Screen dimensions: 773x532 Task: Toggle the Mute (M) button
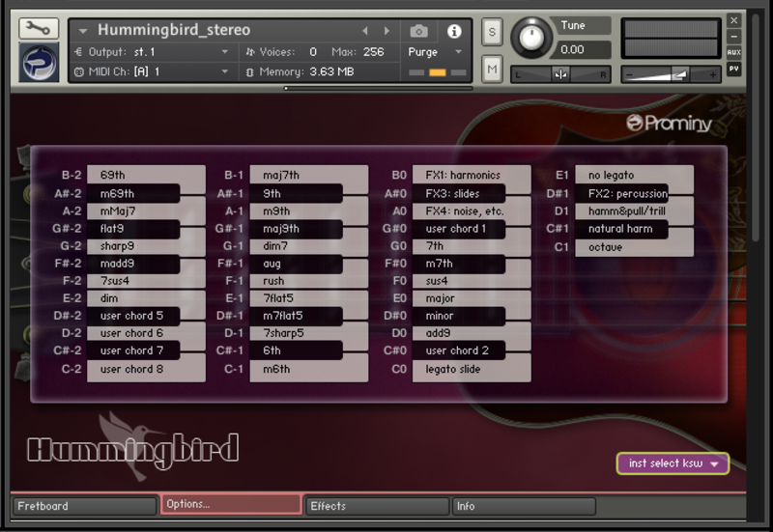tap(492, 70)
